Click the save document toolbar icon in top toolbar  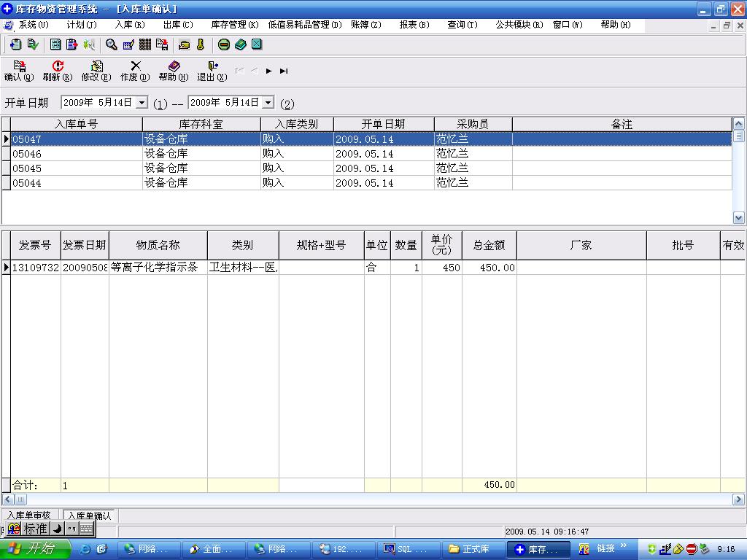point(162,44)
